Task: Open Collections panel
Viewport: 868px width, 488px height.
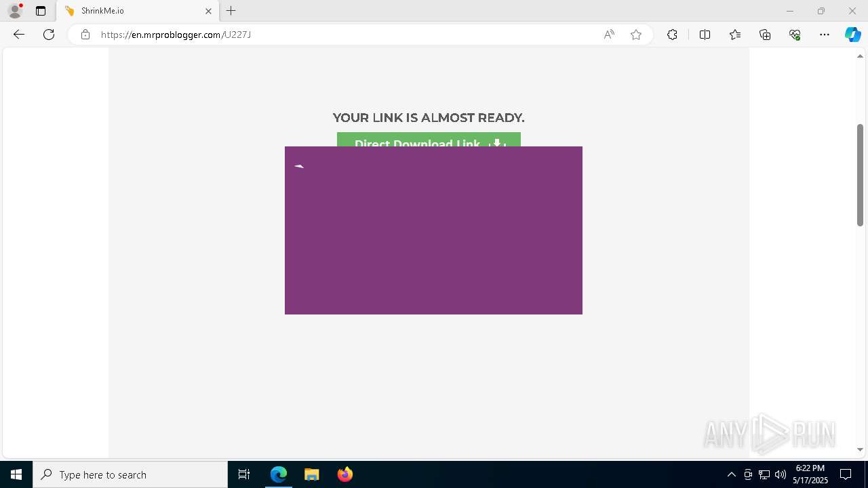Action: 765,35
